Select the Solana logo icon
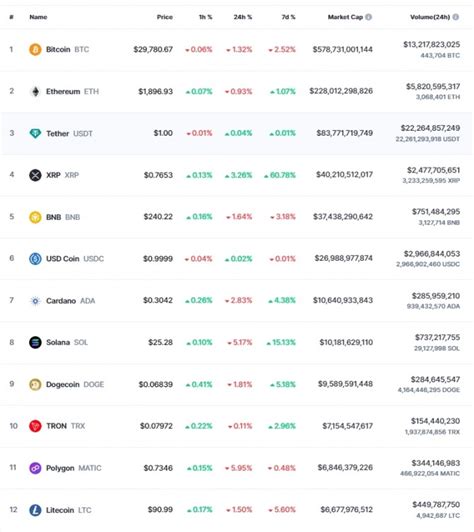474x532 pixels. point(35,342)
